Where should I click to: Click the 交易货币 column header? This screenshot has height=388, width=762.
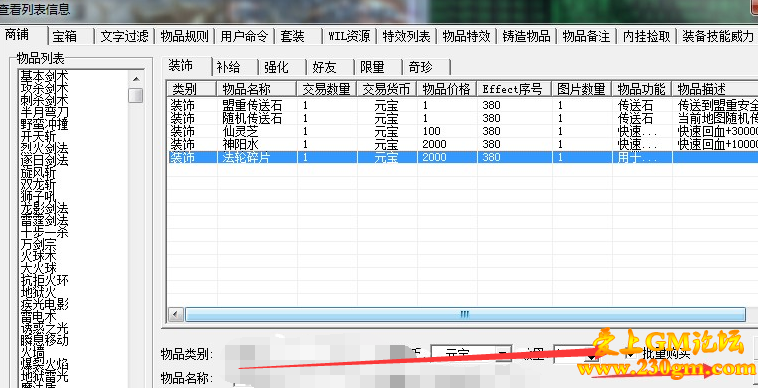coord(386,89)
